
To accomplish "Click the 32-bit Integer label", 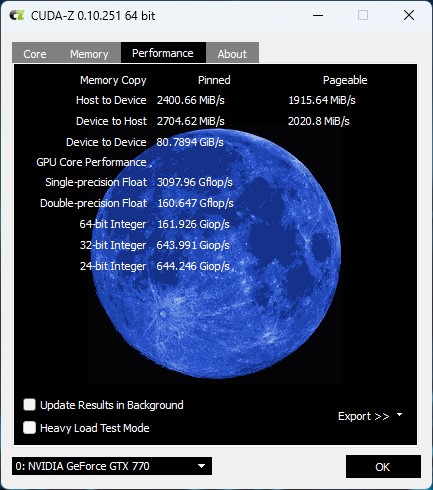I will [x=113, y=245].
